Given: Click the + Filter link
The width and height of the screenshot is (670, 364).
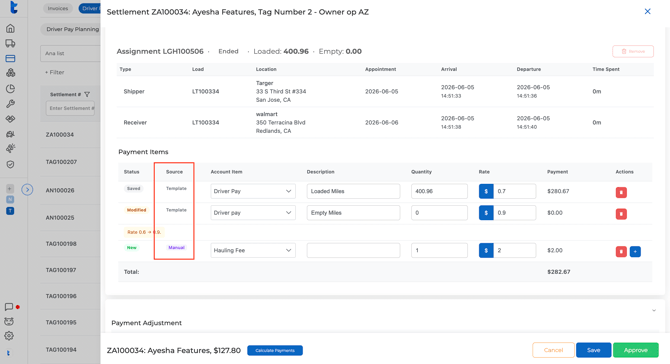Looking at the screenshot, I should coord(55,72).
